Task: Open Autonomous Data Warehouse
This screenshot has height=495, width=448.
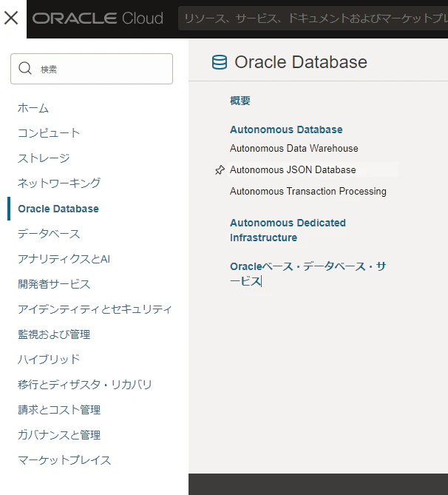Action: (x=294, y=148)
